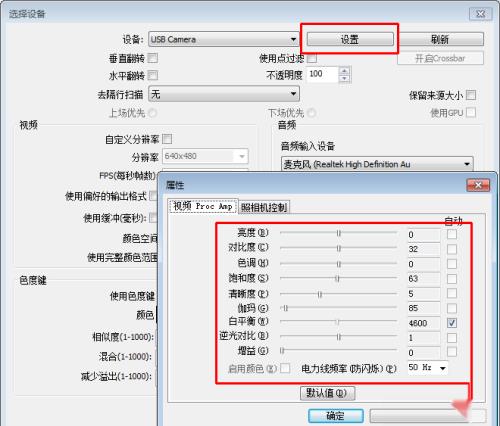Open the 电力线频率 50 Hz dropdown

point(428,368)
